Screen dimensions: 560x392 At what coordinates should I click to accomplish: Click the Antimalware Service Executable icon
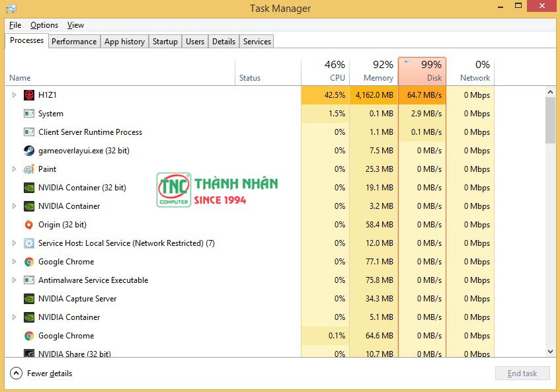click(x=29, y=280)
